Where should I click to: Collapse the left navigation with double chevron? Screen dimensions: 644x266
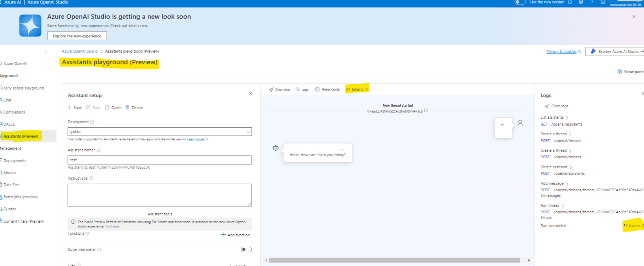click(x=46, y=51)
